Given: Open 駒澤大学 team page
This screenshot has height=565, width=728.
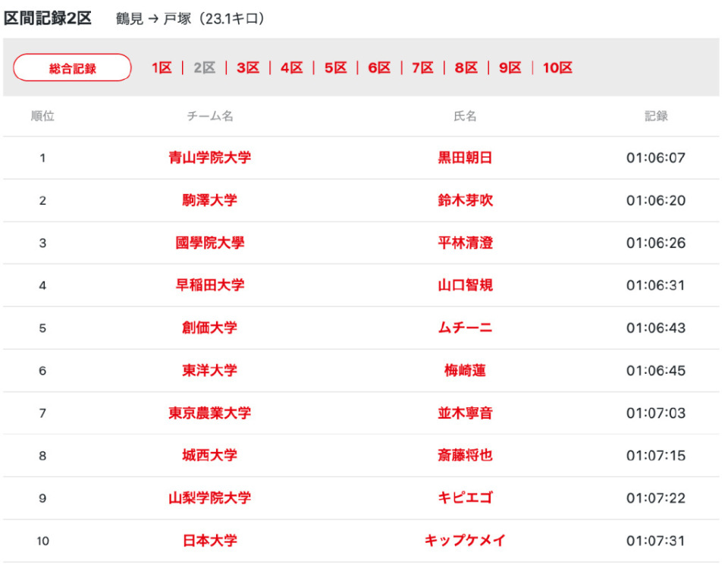Looking at the screenshot, I should 209,200.
